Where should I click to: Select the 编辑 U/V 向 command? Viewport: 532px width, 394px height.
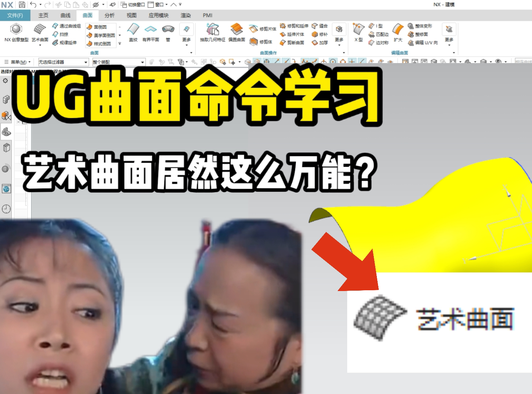pos(423,43)
